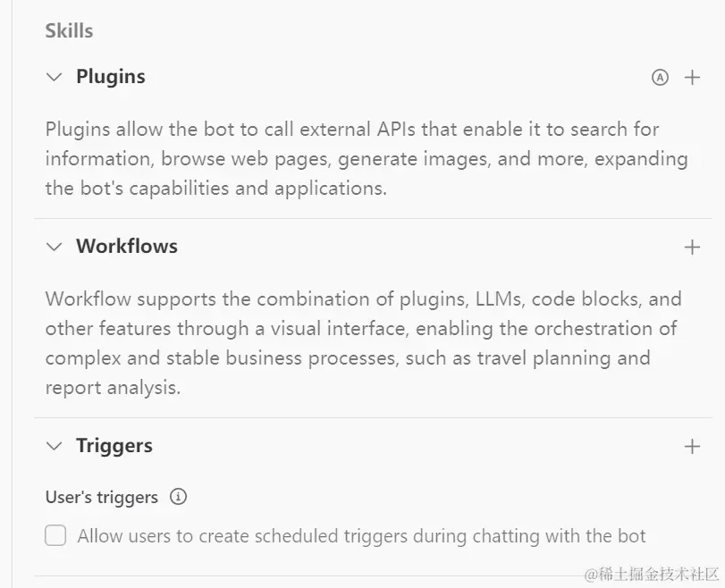
Task: Click the automatic plugin (A) icon
Action: click(x=660, y=78)
